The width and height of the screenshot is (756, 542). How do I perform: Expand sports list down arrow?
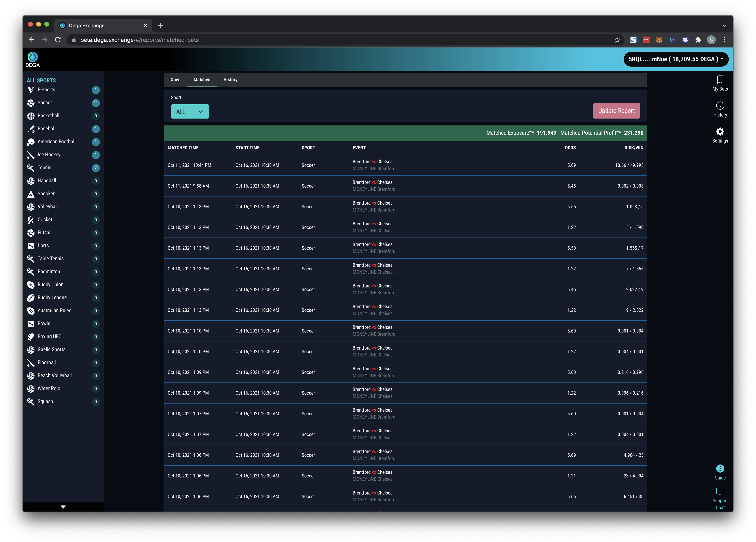coord(63,507)
